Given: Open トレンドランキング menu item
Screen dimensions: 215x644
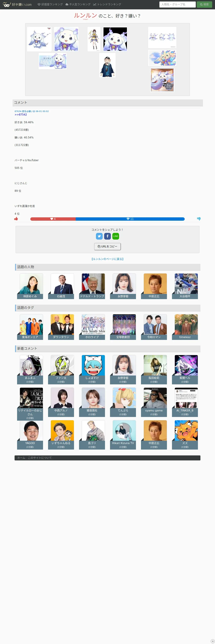Looking at the screenshot, I should point(107,5).
